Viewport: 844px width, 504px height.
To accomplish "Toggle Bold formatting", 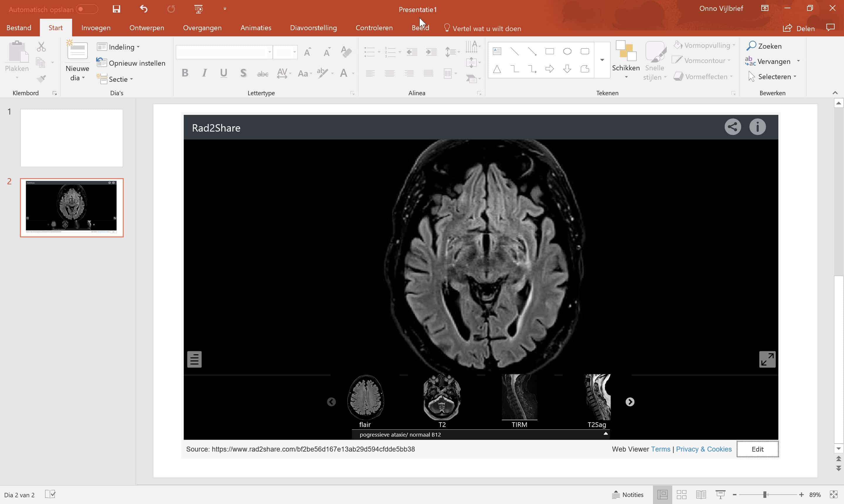I will point(185,73).
